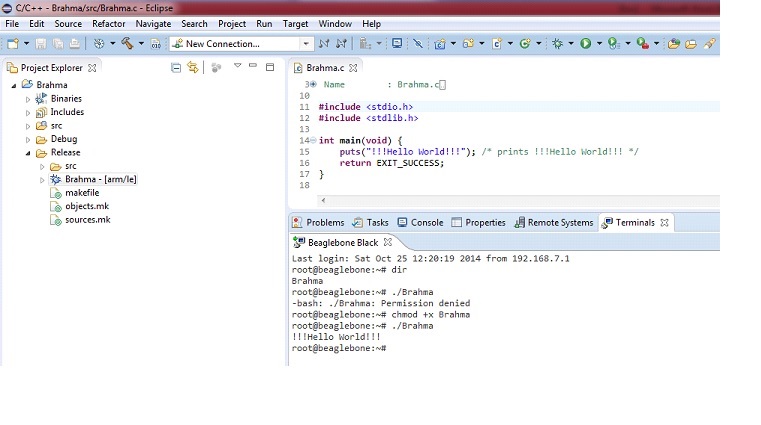The height and width of the screenshot is (425, 761).
Task: Expand the Binaries tree node
Action: 28,99
